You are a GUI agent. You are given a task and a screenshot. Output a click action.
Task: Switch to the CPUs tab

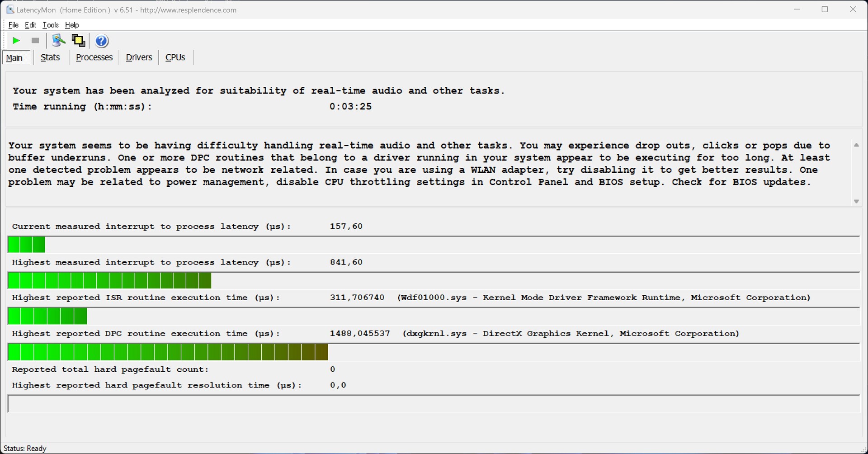tap(175, 57)
